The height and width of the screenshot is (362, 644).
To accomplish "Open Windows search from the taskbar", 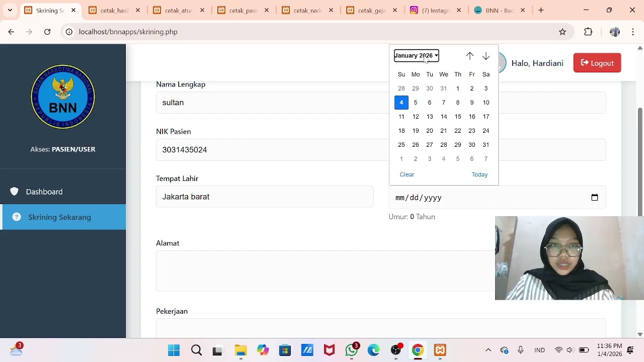I will click(196, 350).
